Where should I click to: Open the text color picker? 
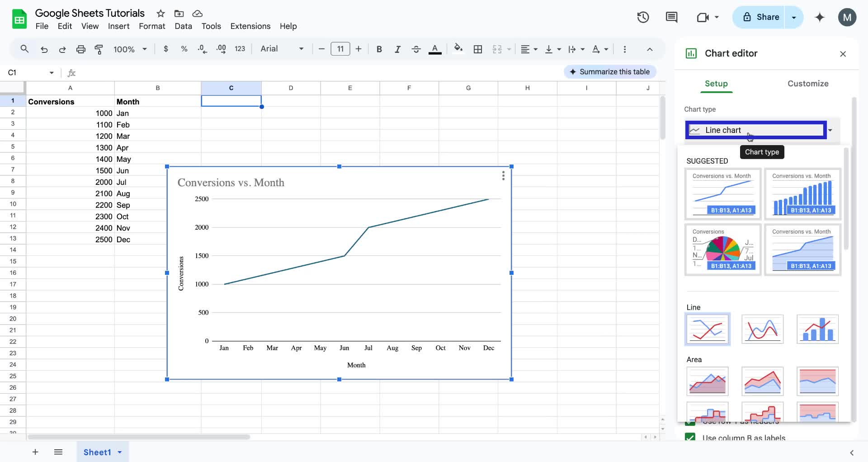click(434, 49)
